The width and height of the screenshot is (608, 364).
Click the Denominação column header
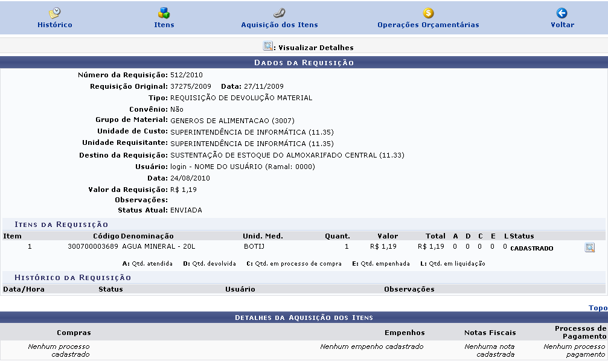coord(147,236)
